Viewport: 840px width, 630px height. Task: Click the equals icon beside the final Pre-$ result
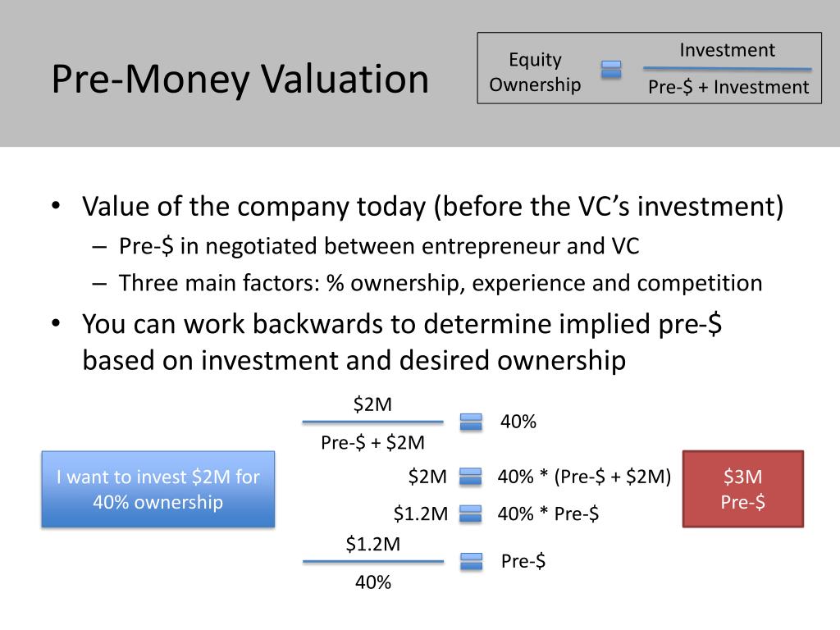pos(471,561)
